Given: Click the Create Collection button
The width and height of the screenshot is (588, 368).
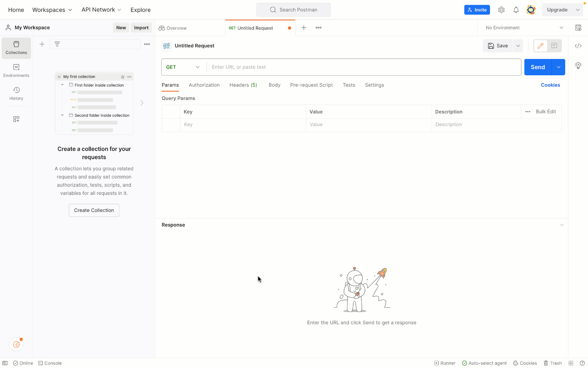Looking at the screenshot, I should [x=94, y=210].
